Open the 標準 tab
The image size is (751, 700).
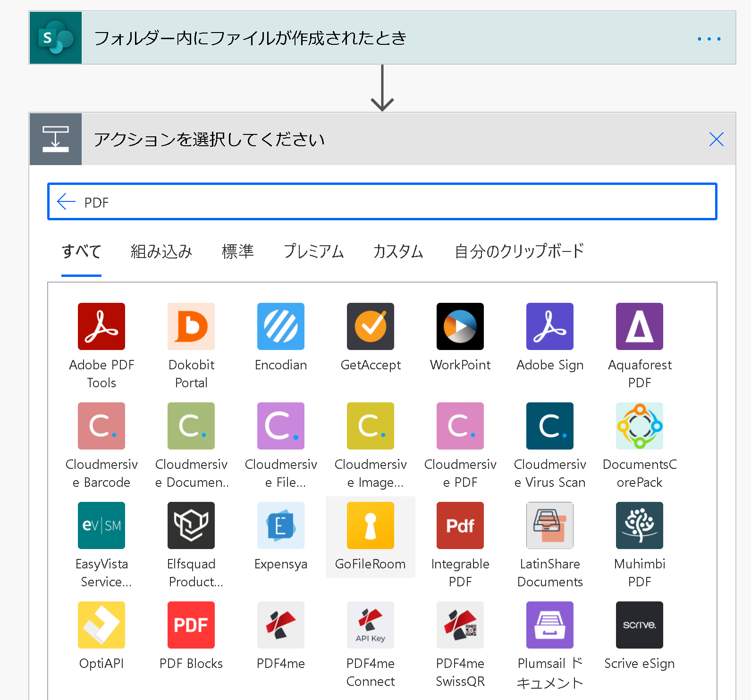pyautogui.click(x=238, y=251)
